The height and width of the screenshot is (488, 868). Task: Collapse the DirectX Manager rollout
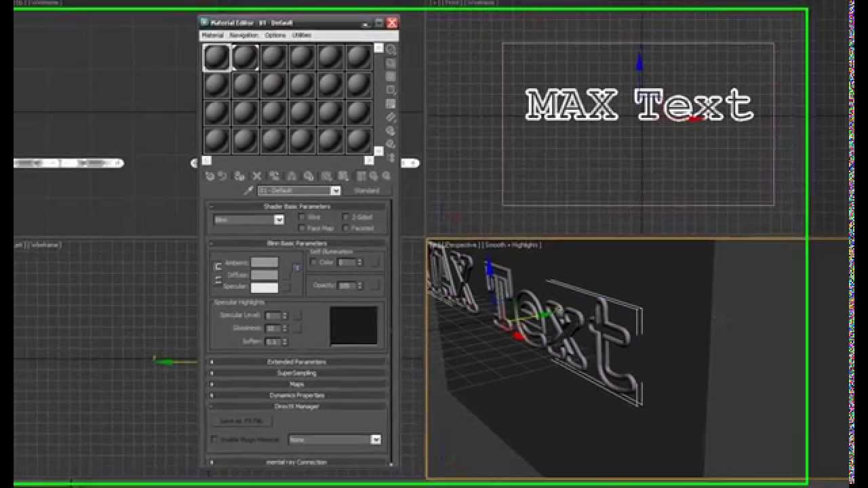tap(297, 406)
